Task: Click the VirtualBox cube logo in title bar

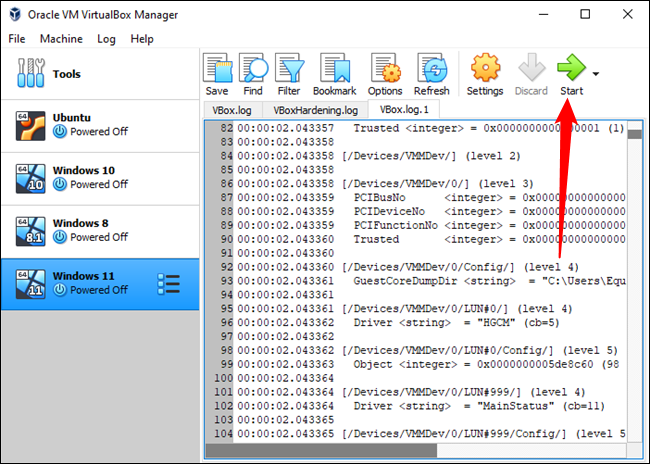Action: pyautogui.click(x=15, y=15)
